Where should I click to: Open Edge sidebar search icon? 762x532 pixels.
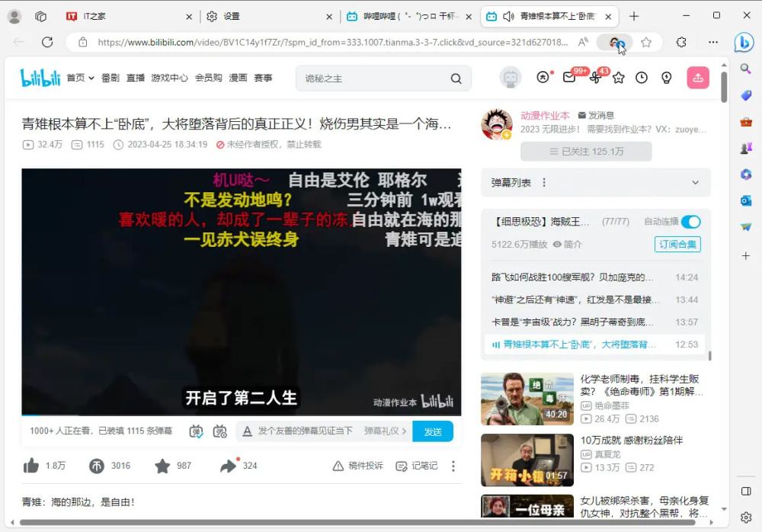point(745,69)
